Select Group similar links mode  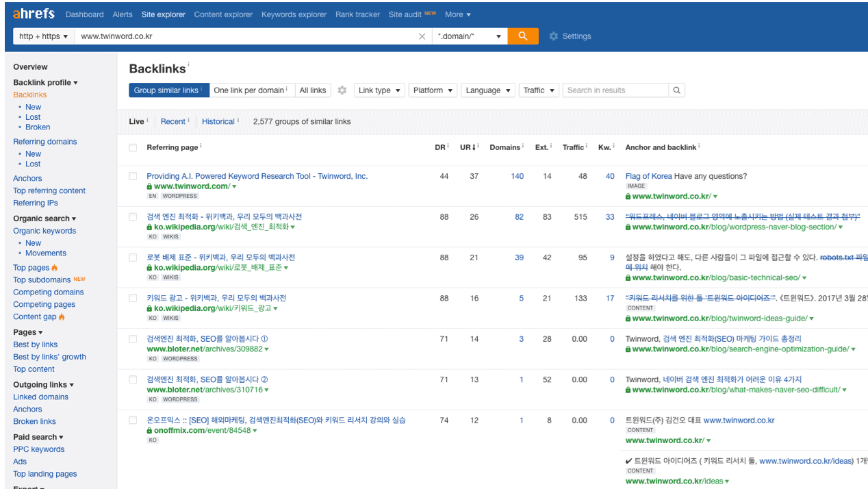click(169, 90)
